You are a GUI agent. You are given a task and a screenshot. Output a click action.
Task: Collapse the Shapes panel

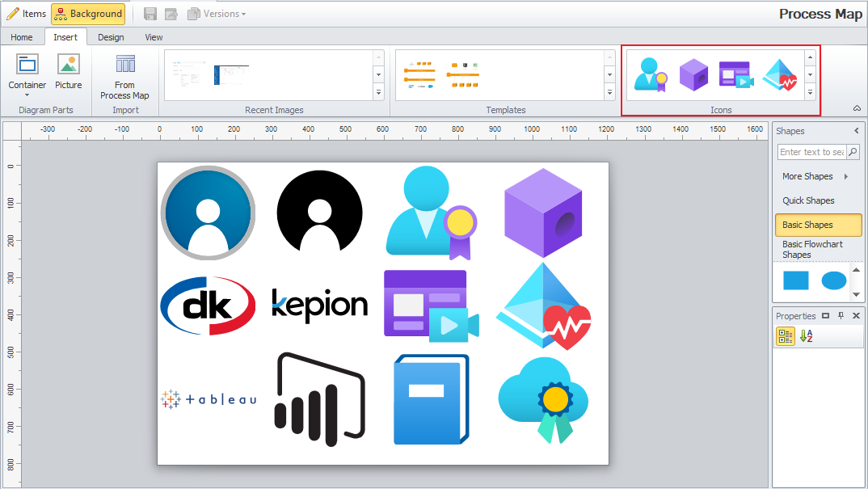point(857,131)
